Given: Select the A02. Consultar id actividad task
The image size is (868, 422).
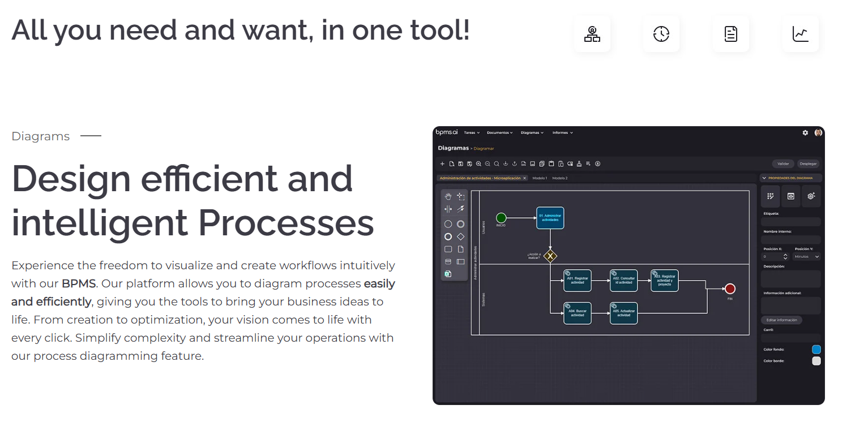Looking at the screenshot, I should 624,281.
